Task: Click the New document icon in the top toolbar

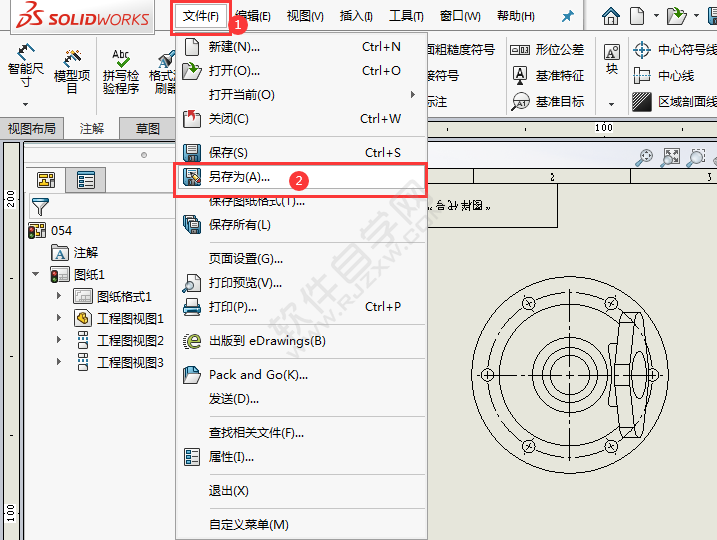Action: pos(637,16)
